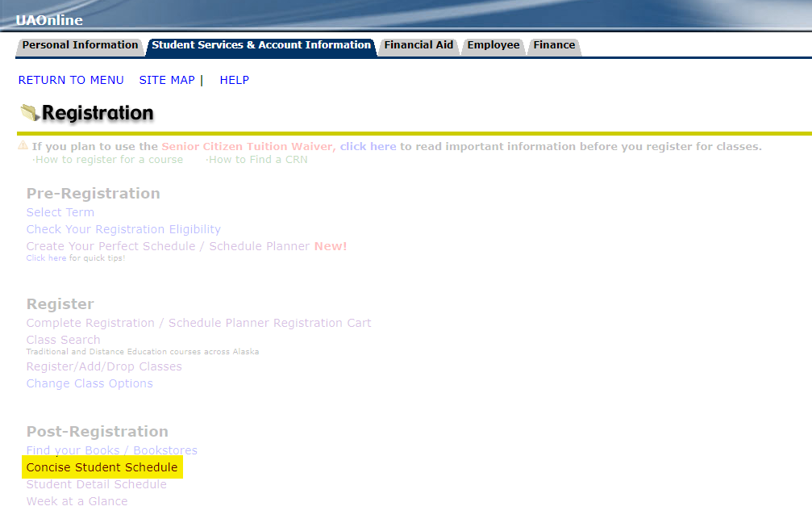Open How to register for a course
This screenshot has height=523, width=812.
[109, 159]
